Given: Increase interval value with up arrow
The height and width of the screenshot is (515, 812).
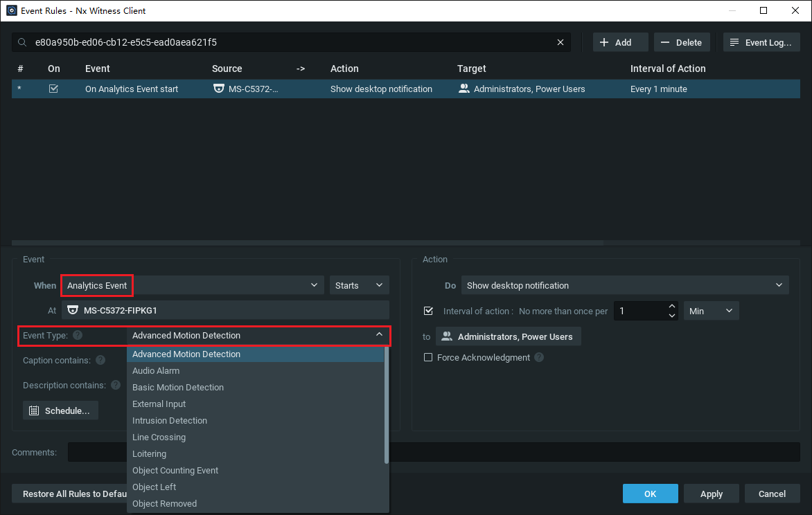Looking at the screenshot, I should [x=671, y=306].
